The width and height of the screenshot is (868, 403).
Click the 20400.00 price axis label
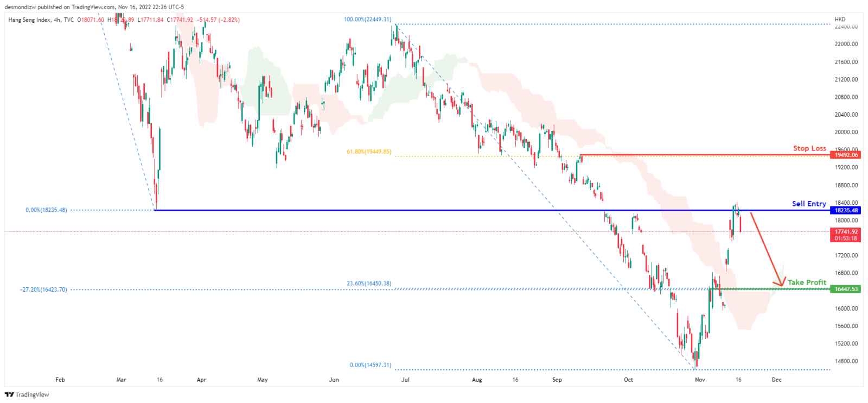tap(846, 115)
